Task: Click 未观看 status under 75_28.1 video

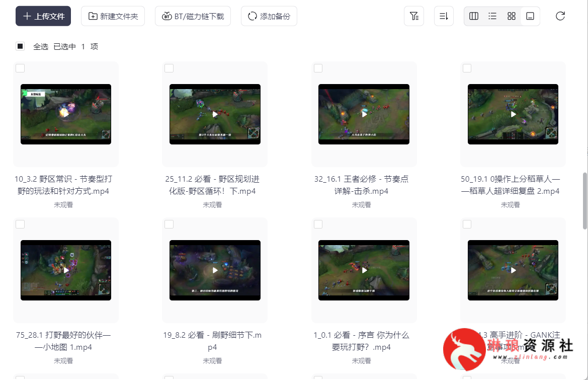Action: (63, 361)
